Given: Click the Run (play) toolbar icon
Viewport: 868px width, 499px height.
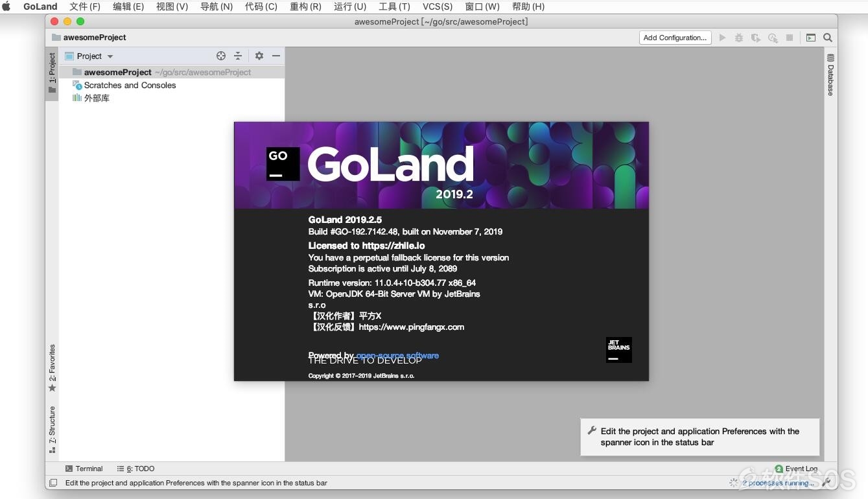Looking at the screenshot, I should click(x=722, y=38).
